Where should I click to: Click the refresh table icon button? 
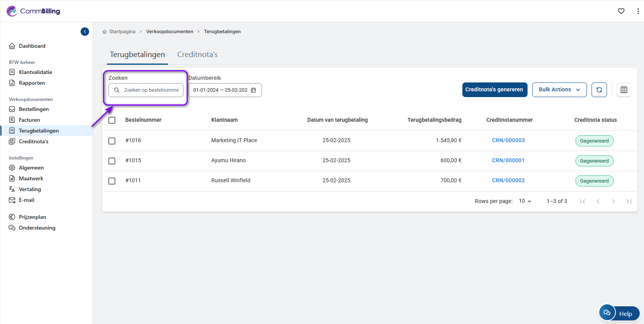click(x=599, y=90)
